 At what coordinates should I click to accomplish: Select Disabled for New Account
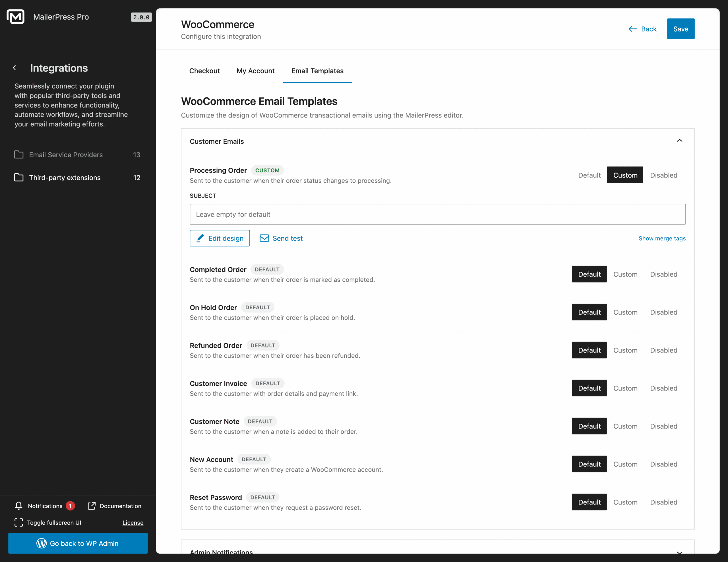pos(664,464)
